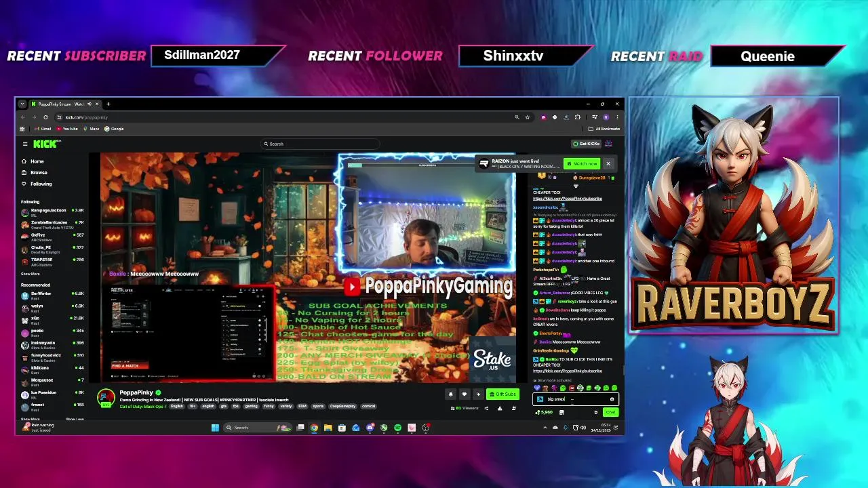Image resolution: width=868 pixels, height=488 pixels.
Task: Click the Chrome address bar URL
Action: coord(86,117)
